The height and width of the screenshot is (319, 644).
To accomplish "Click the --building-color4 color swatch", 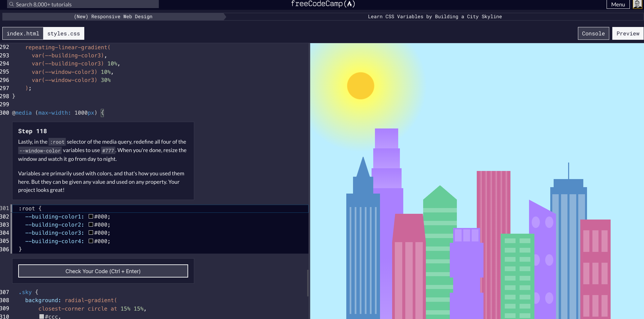I will [x=90, y=241].
